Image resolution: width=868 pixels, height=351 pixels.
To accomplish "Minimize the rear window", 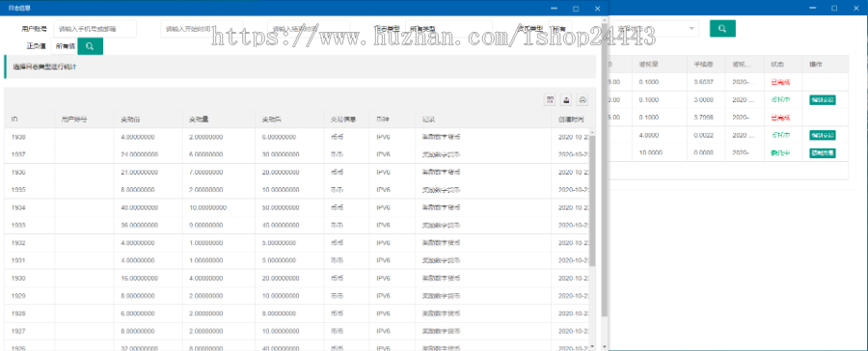I will tap(813, 9).
